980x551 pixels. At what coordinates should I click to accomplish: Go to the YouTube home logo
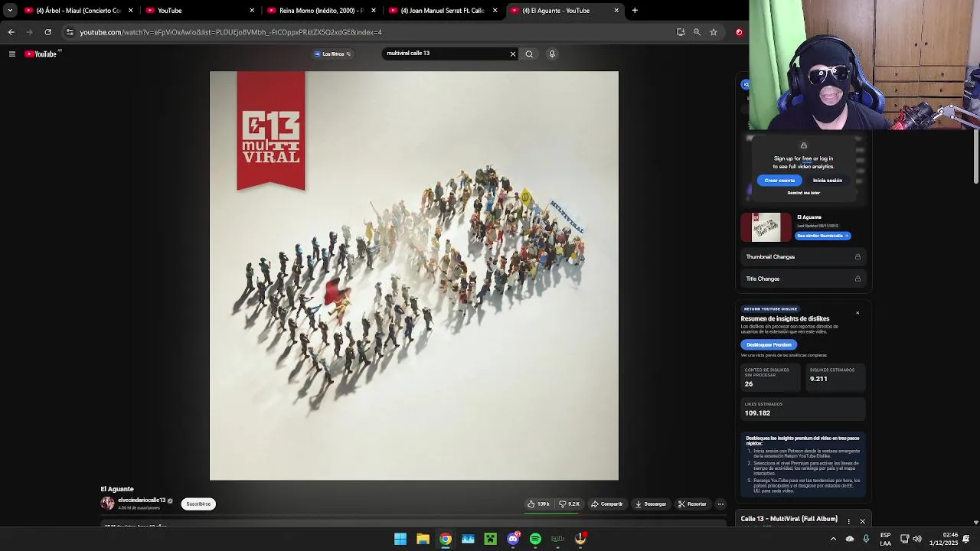41,54
